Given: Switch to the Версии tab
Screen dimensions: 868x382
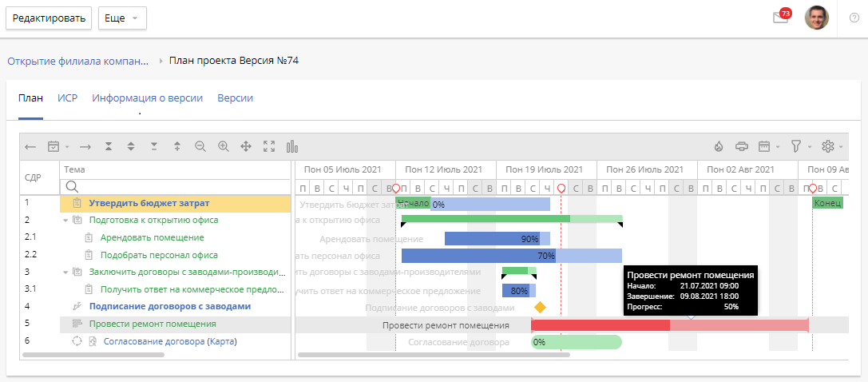Looking at the screenshot, I should [x=236, y=98].
